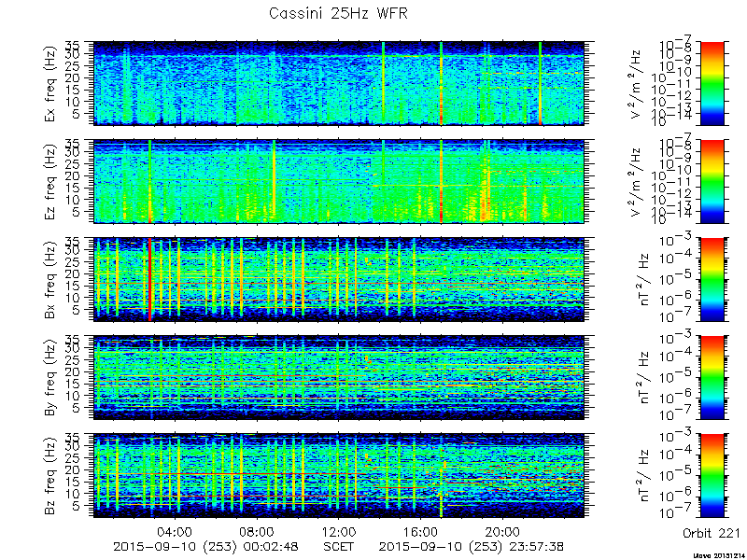The height and width of the screenshot is (560, 747).
Task: Click the 16:00 time axis label
Action: click(421, 531)
